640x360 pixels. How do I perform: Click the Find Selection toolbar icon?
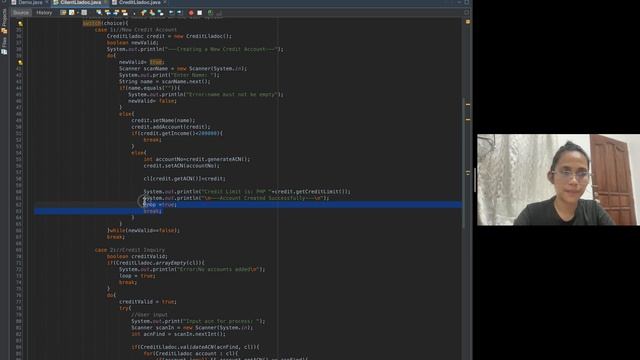point(99,13)
